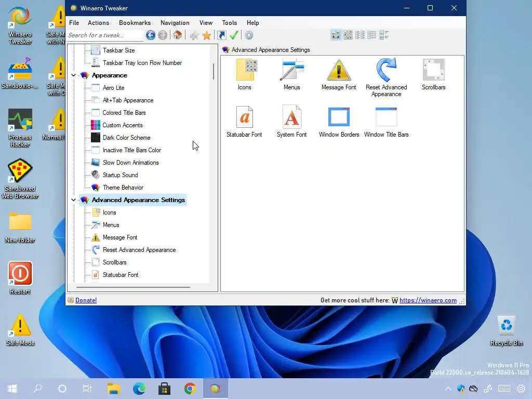Viewport: 532px width, 399px height.
Task: Select the Sandboxed Web Browser shortcut
Action: coord(20,179)
